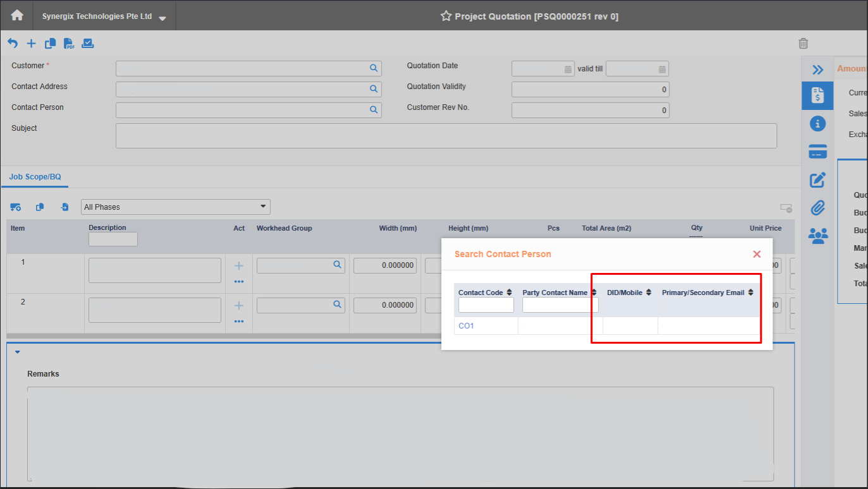Select contact code CO1 from search results
Viewport: 868px width, 489px height.
466,325
